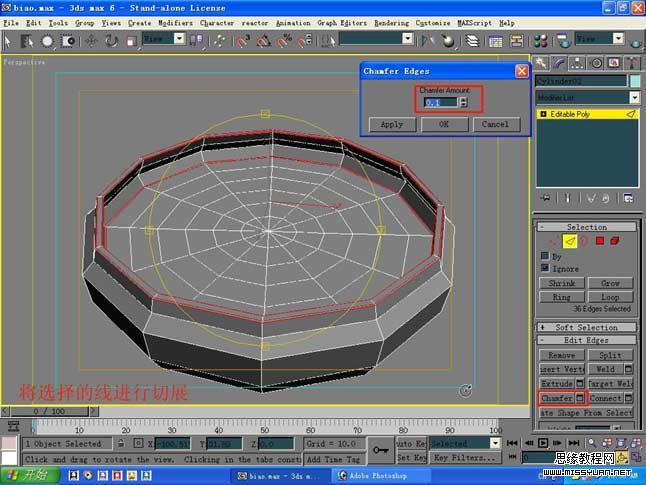
Task: Toggle the Auto Key button
Action: pos(412,443)
